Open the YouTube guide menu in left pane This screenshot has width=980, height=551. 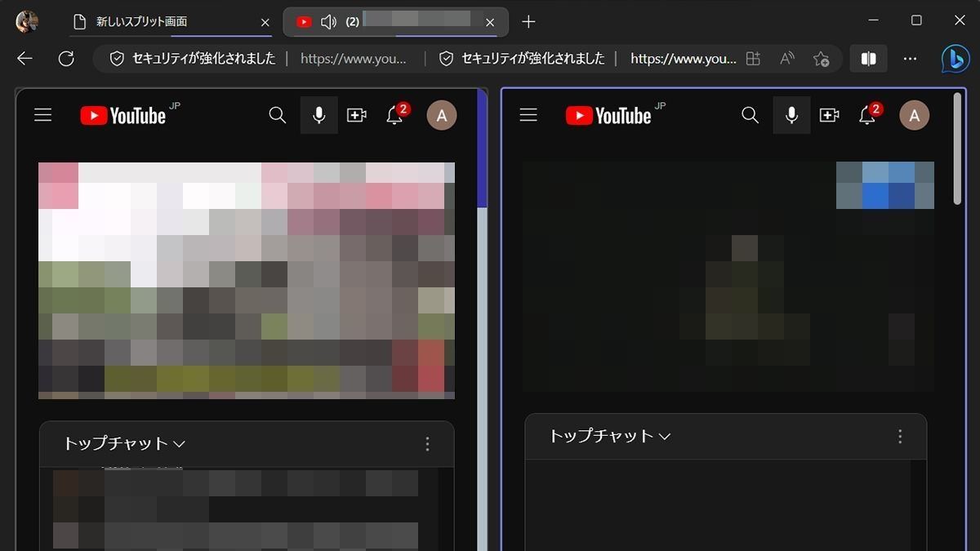(43, 116)
